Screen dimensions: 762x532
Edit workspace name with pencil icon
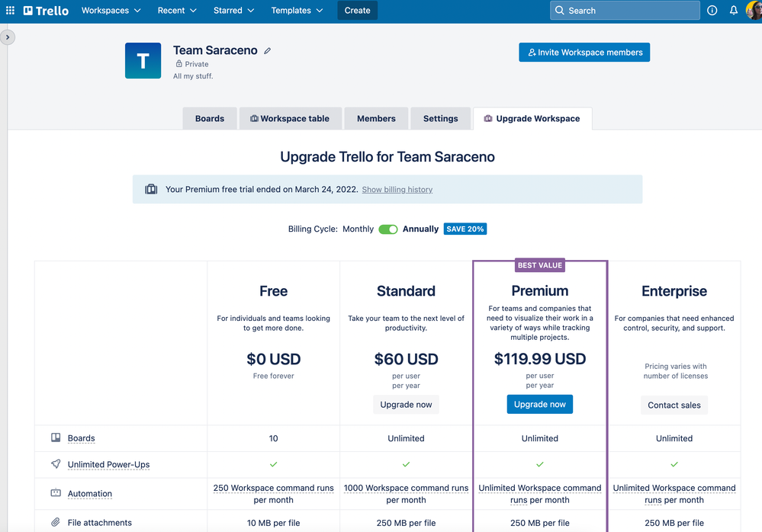267,50
